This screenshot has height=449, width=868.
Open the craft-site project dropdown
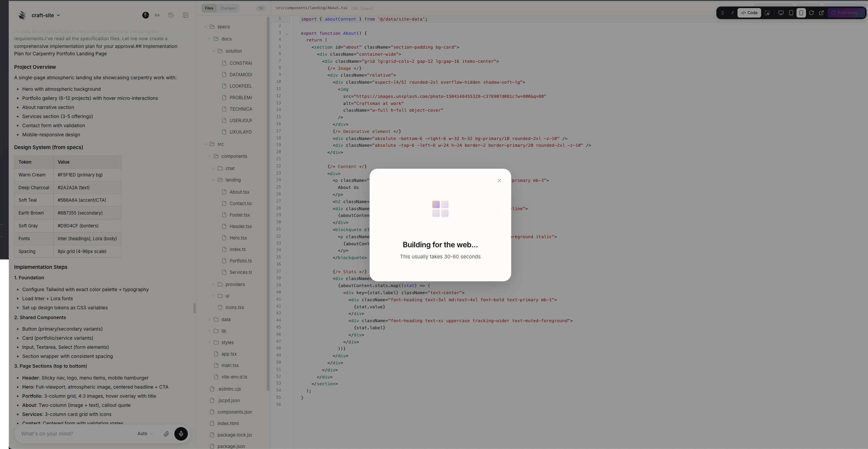pyautogui.click(x=46, y=15)
